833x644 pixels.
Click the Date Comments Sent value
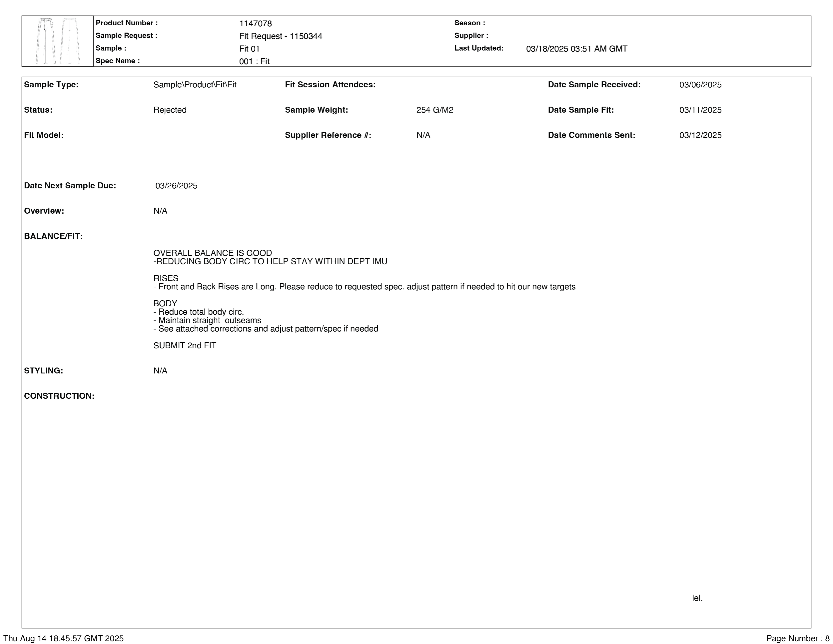click(x=700, y=135)
